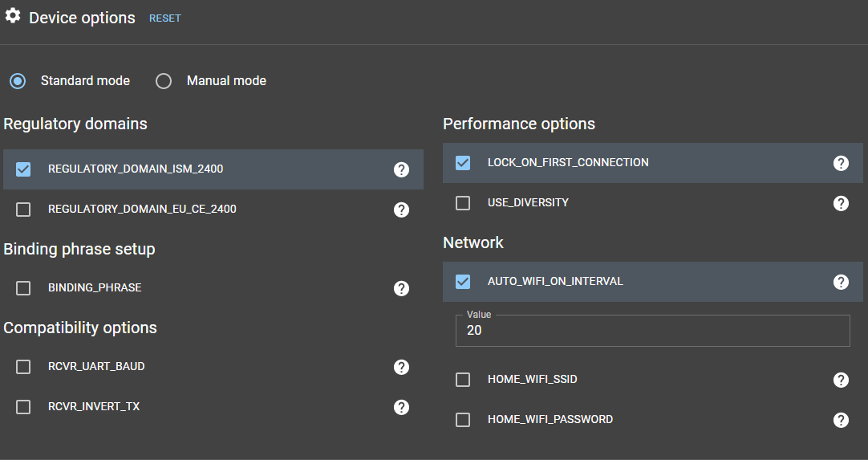The image size is (868, 460).
Task: Open HOME_WIFI_SSID help icon
Action: [x=841, y=380]
